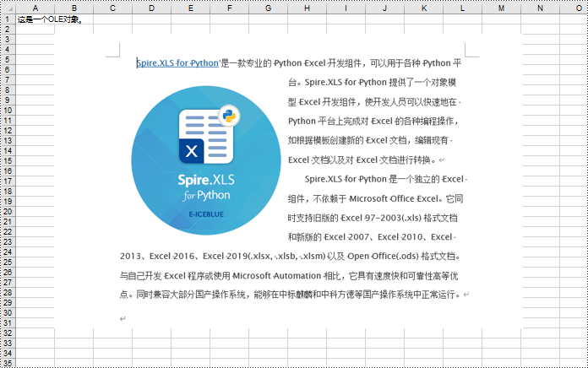Select column I header

(346, 8)
